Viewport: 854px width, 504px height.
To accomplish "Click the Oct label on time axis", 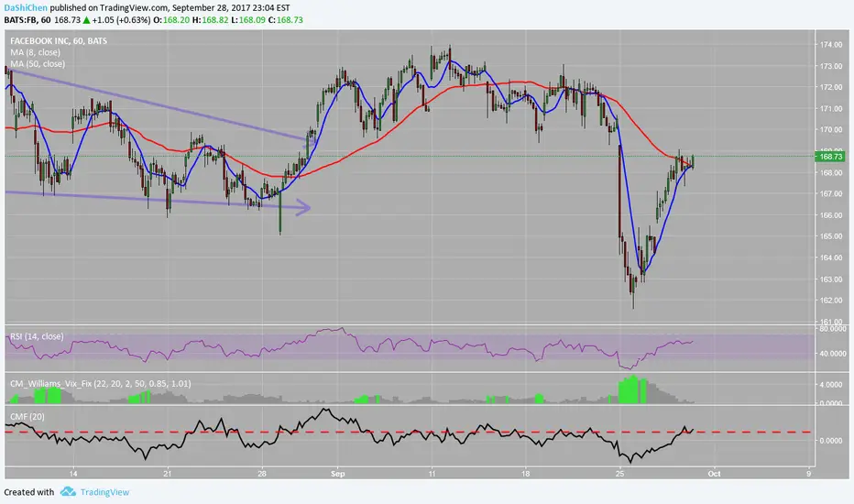I will point(714,474).
